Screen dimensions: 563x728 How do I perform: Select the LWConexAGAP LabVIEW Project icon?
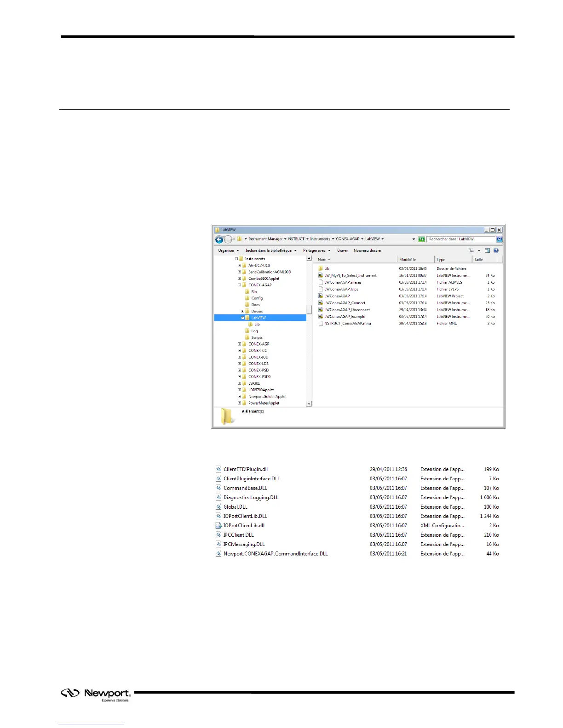(321, 296)
